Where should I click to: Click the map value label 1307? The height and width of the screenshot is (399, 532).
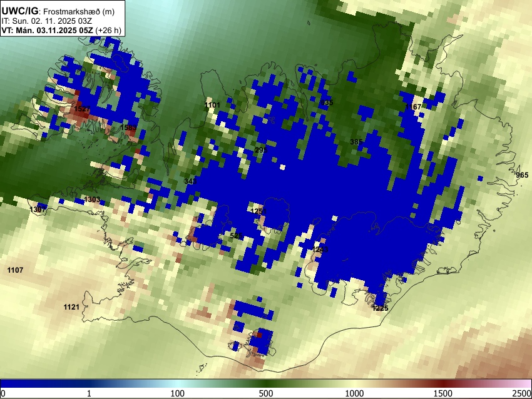38,210
